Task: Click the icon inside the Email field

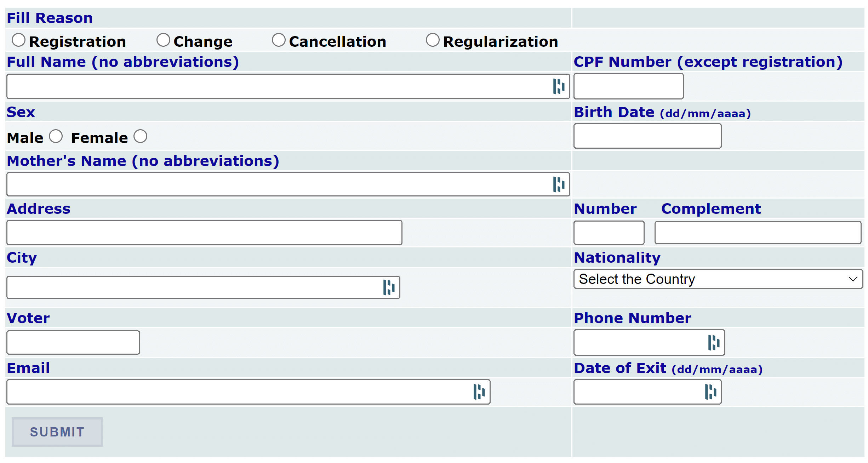Action: (x=479, y=391)
